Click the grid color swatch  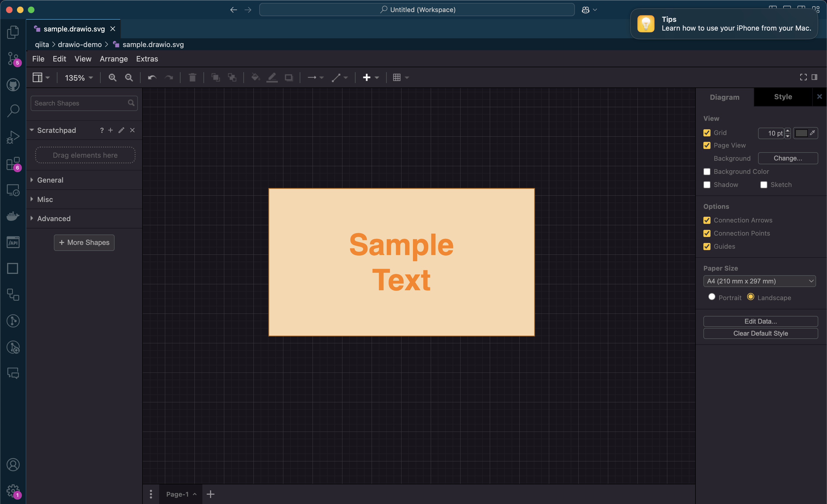click(x=801, y=133)
